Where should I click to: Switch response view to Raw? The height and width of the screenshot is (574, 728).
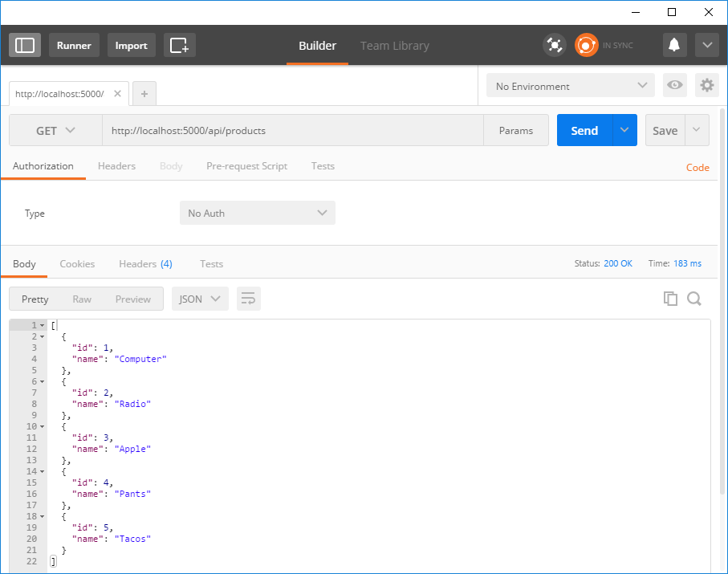(82, 299)
